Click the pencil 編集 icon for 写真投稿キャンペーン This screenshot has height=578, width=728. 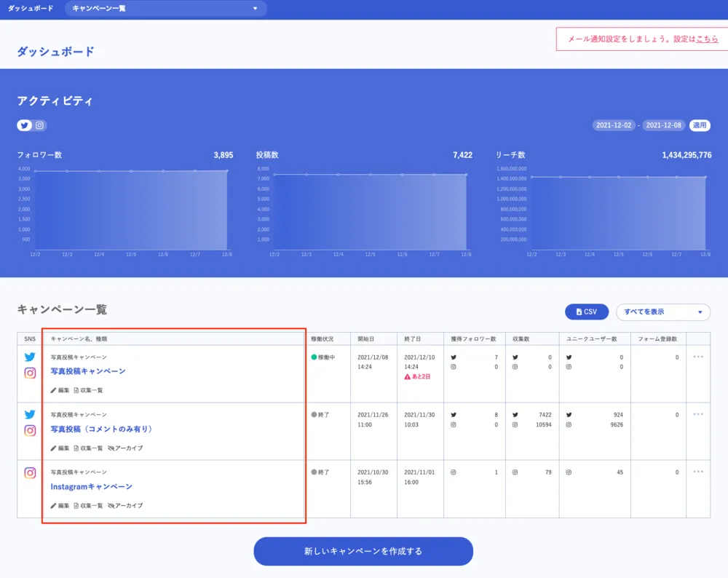53,390
